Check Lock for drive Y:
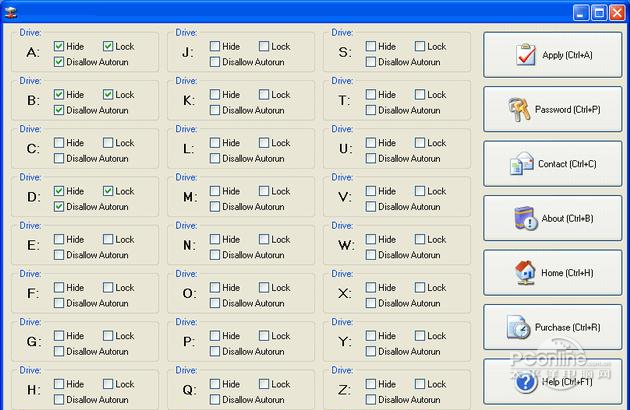The image size is (630, 410). (x=419, y=336)
